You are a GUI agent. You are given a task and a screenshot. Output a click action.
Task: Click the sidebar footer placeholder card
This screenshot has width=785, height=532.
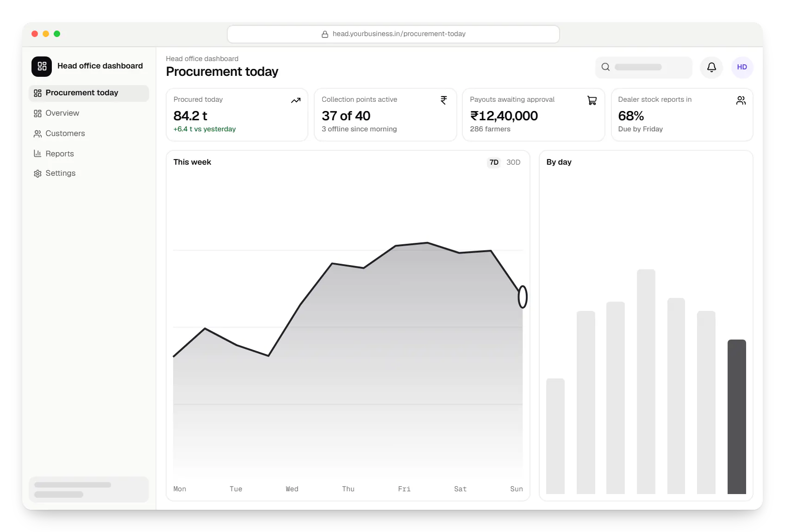point(89,489)
